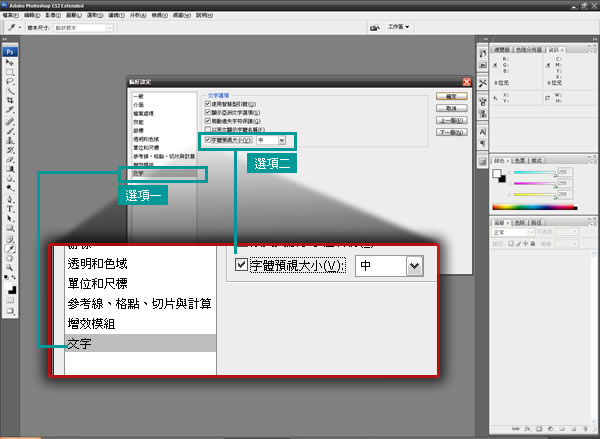Switch to the 路徑 paths tab
Screen dimensions: 600x439
click(537, 222)
